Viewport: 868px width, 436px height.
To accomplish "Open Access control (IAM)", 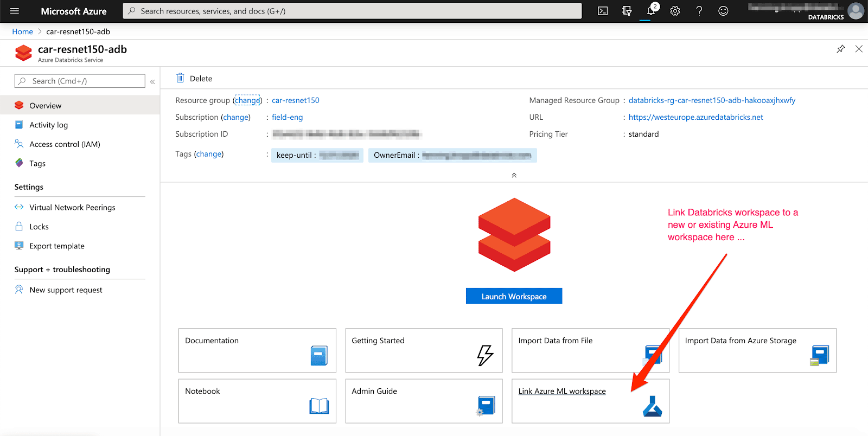I will tap(65, 144).
